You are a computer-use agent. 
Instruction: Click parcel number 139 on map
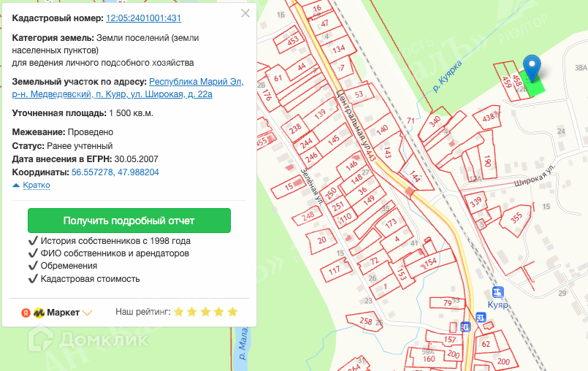320,115
